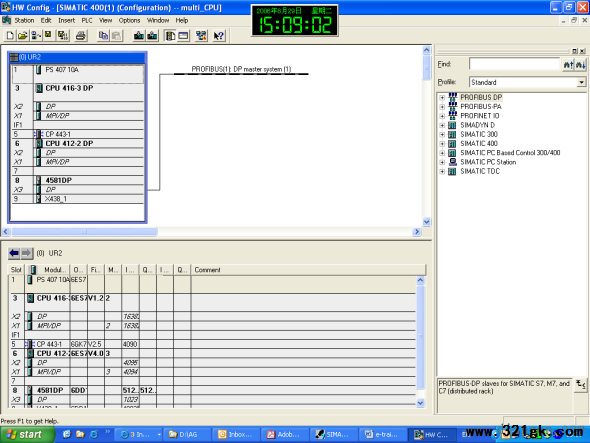Viewport: 590px width, 443px height.
Task: Click the Print toolbar icon
Action: [81, 36]
